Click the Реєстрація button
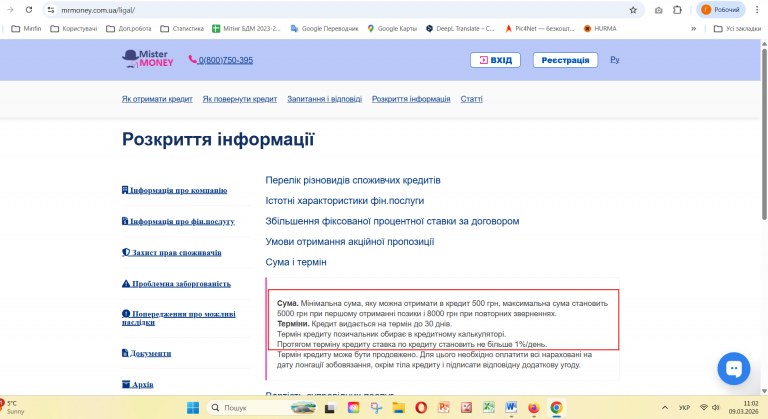768x419 pixels. click(x=565, y=60)
